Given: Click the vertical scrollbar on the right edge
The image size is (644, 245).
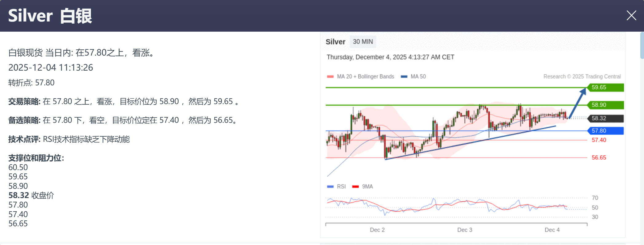Looking at the screenshot, I should pos(642,46).
